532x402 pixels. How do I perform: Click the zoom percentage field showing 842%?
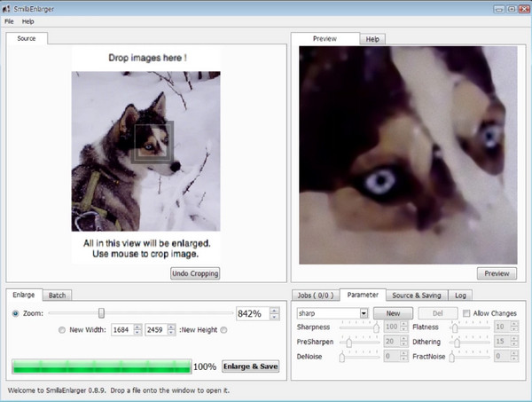click(x=253, y=313)
